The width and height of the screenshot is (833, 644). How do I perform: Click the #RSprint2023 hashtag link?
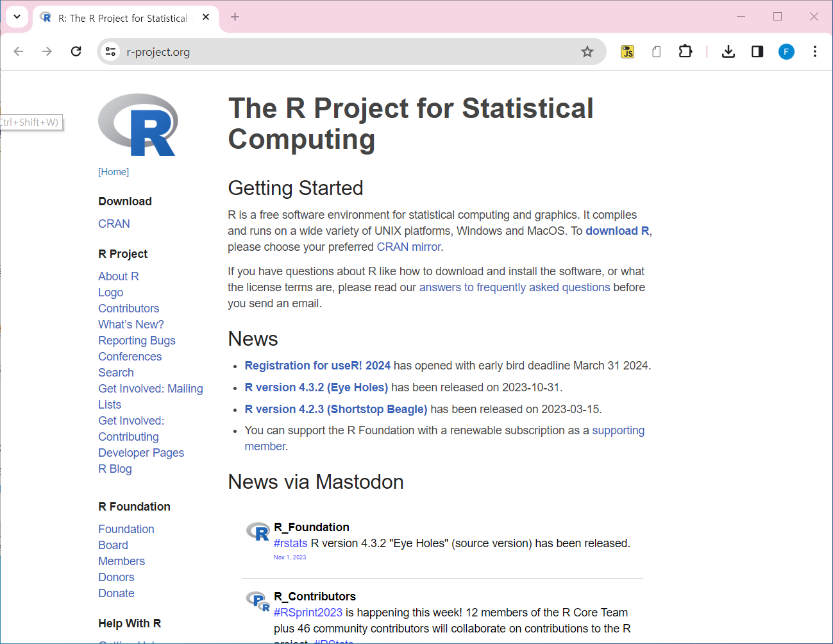click(308, 613)
